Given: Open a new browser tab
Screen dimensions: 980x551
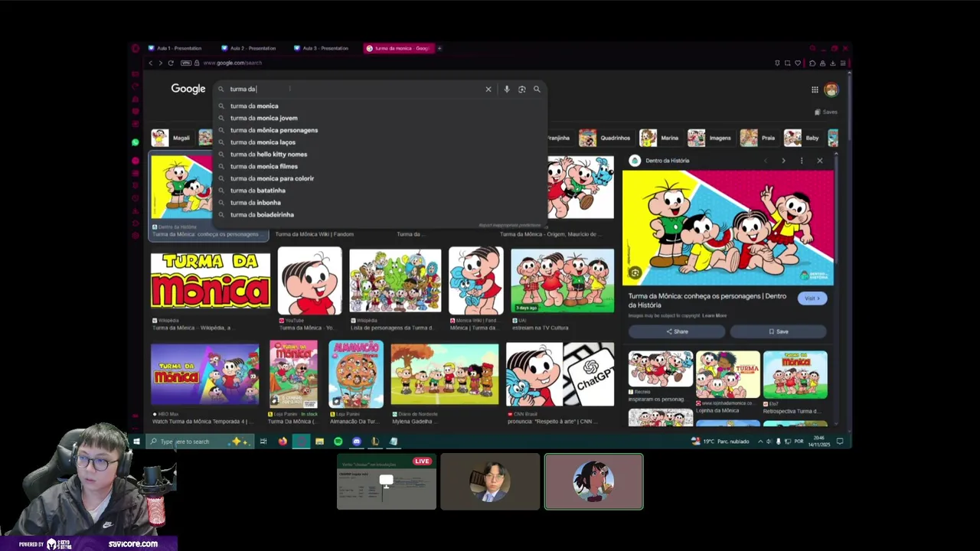Looking at the screenshot, I should 439,48.
